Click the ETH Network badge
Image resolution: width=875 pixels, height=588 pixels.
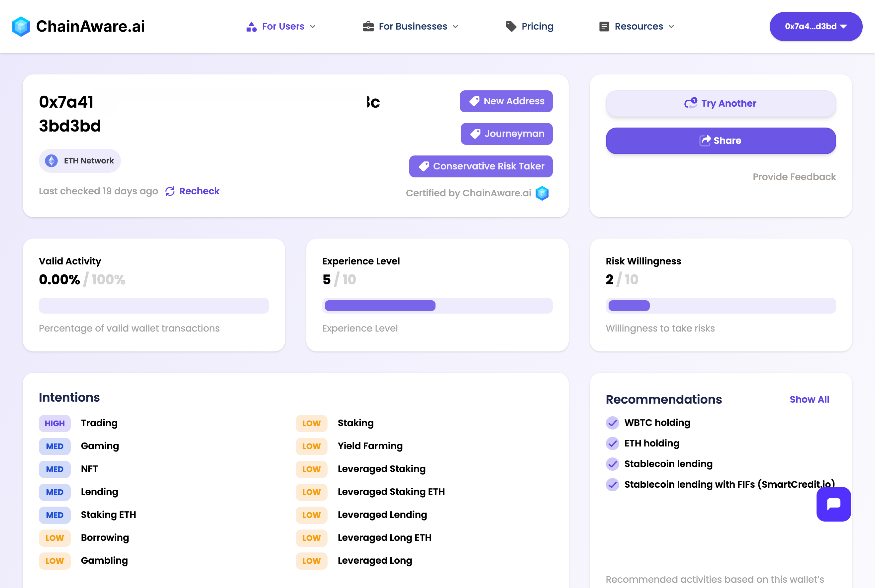79,161
